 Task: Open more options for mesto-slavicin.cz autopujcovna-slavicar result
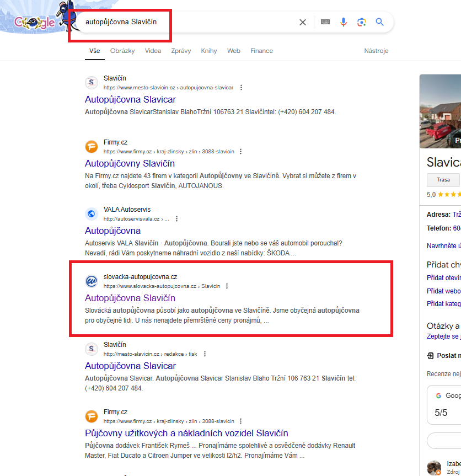pos(242,88)
